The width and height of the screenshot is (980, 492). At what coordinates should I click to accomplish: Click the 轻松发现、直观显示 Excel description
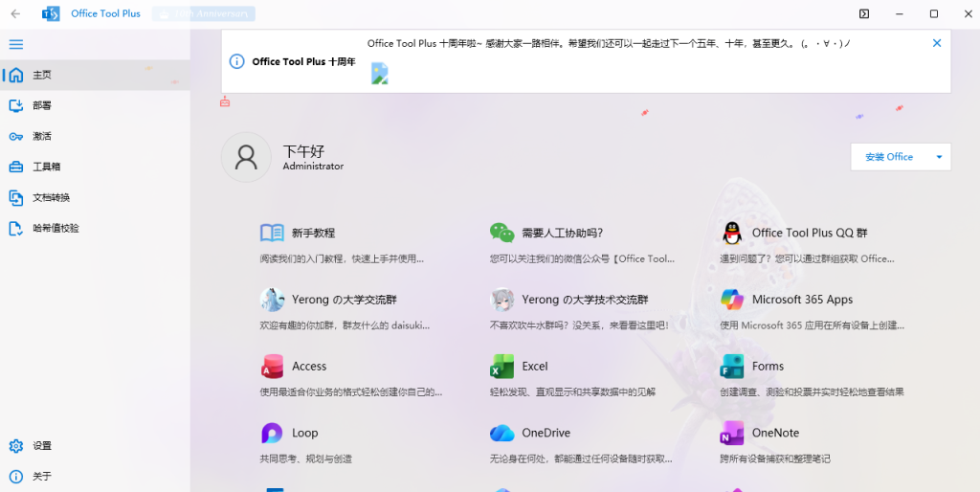click(x=572, y=392)
